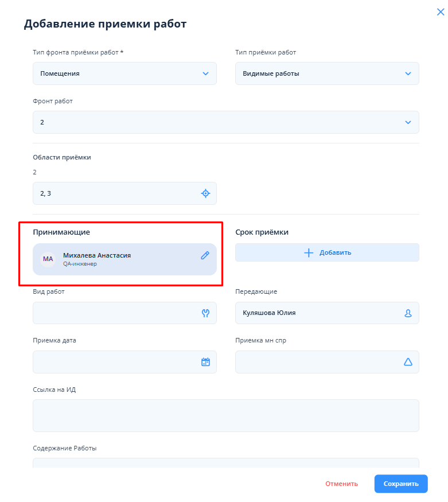This screenshot has height=502, width=448.
Task: Open the calendar icon in Приемка дата
Action: 205,362
